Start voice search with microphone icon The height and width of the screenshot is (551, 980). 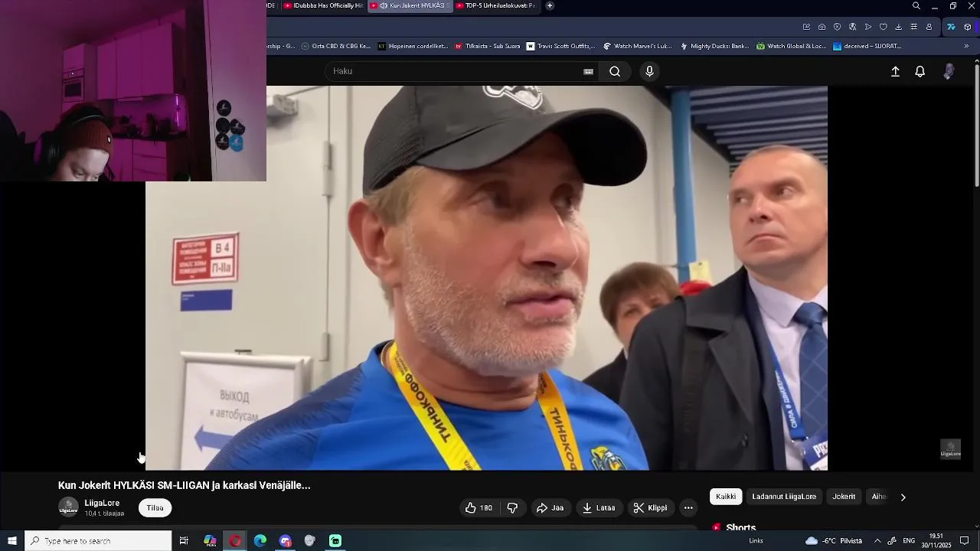tap(649, 71)
